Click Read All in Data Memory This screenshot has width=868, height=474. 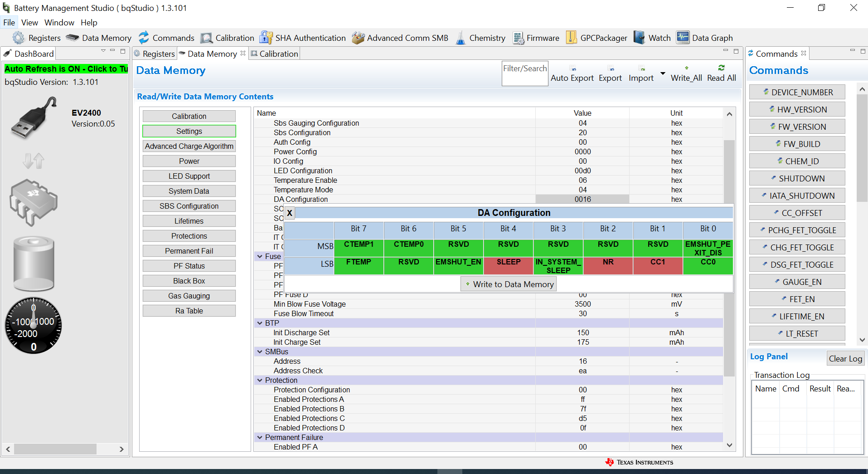point(722,73)
